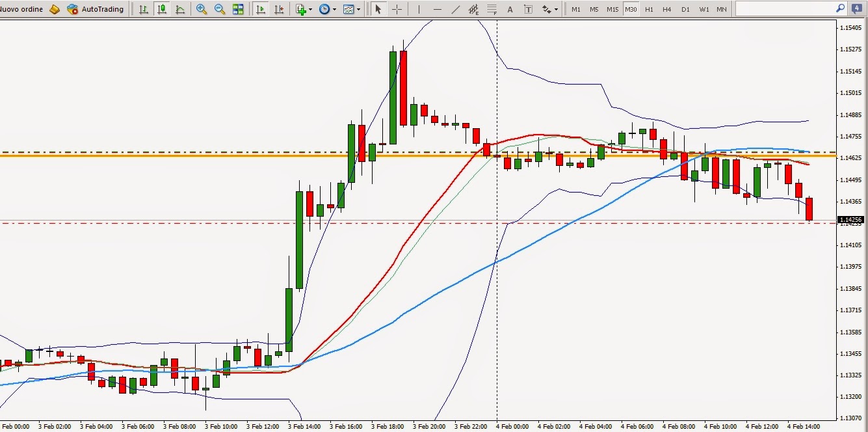Screen dimensions: 868x432
Task: Select the M30 timeframe button
Action: [x=631, y=9]
